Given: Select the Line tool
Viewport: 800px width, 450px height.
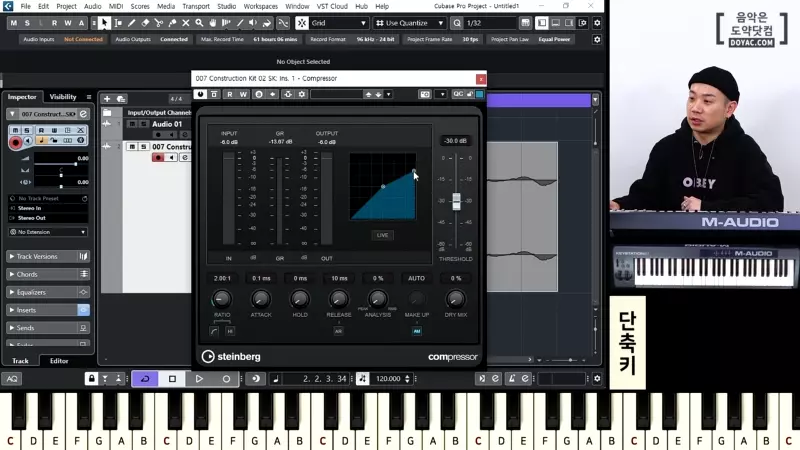Looking at the screenshot, I should (x=240, y=23).
